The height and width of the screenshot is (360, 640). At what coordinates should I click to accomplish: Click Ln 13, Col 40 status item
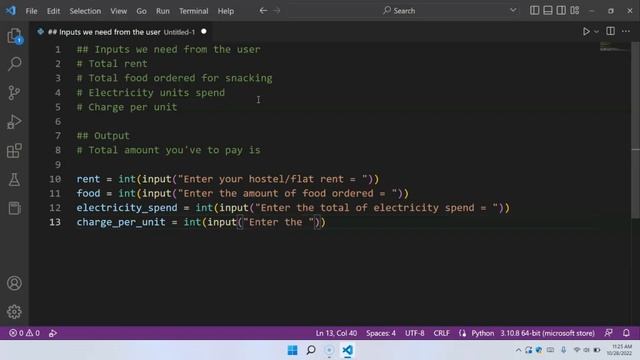point(336,333)
